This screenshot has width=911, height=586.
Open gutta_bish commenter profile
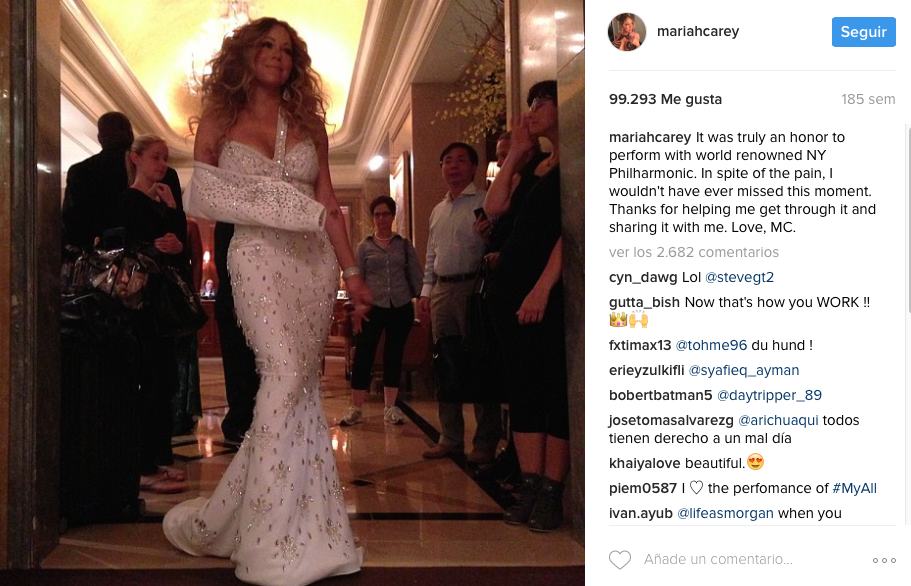[x=644, y=303]
